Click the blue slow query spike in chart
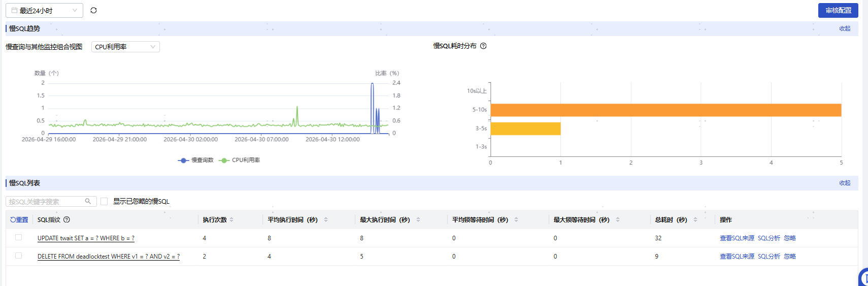 [x=372, y=108]
